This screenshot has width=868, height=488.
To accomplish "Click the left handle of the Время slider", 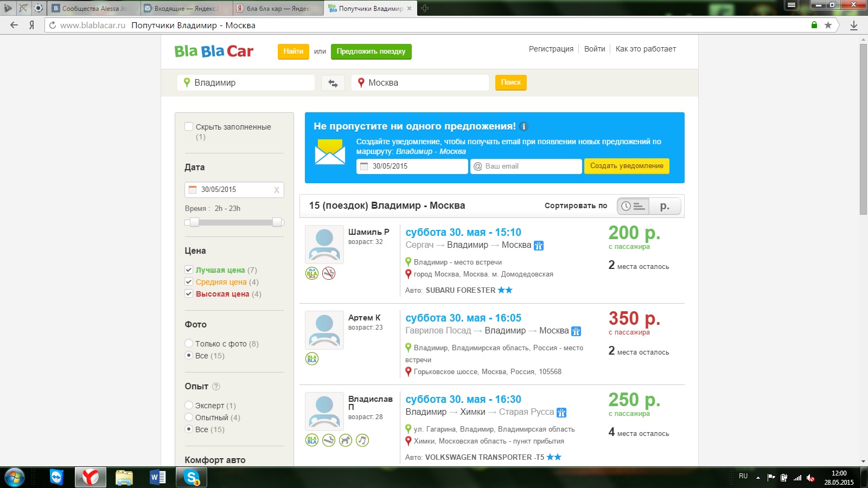I will coord(194,222).
